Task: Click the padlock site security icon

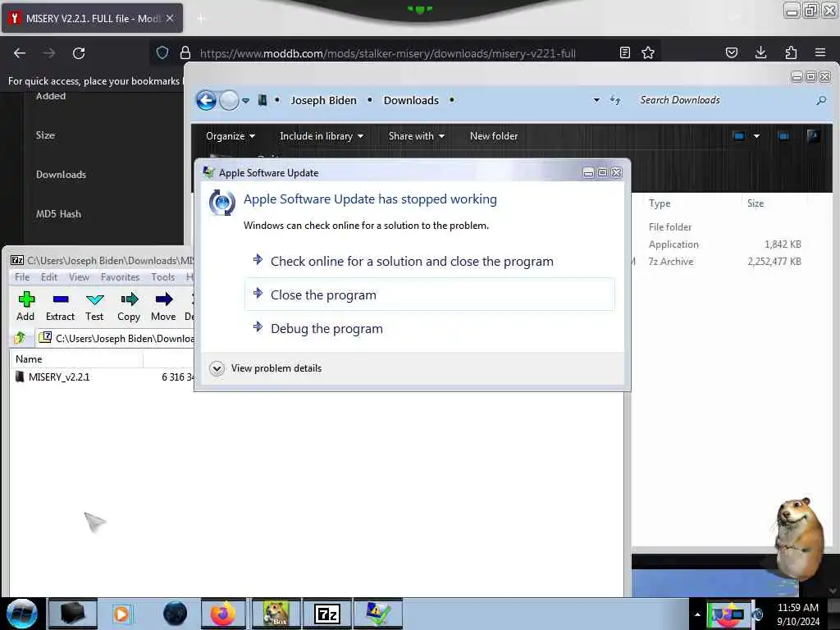Action: (x=185, y=52)
